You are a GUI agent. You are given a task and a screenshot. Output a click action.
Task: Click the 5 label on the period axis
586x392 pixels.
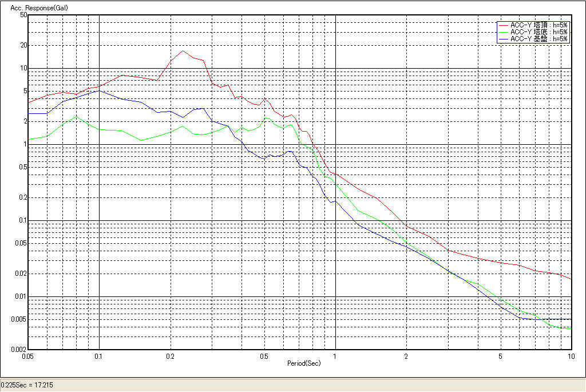pos(500,356)
